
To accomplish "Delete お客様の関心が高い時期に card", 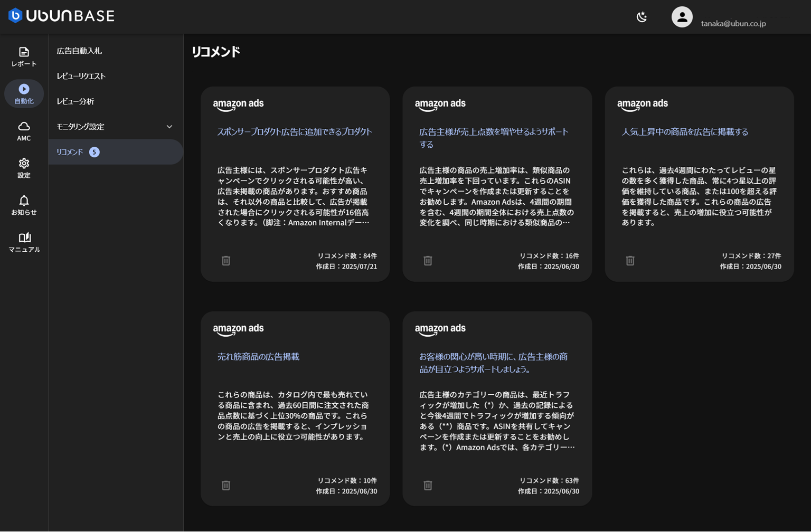I will pos(428,486).
